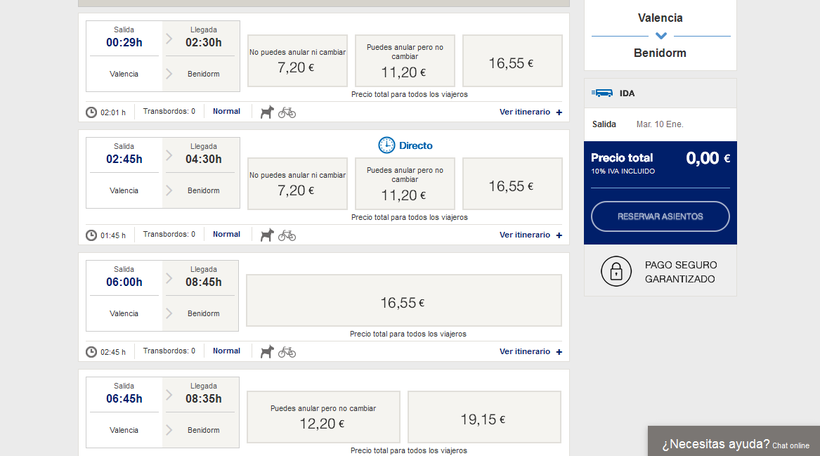Expand Ver itinerario for the 02:45h trip

(x=530, y=235)
